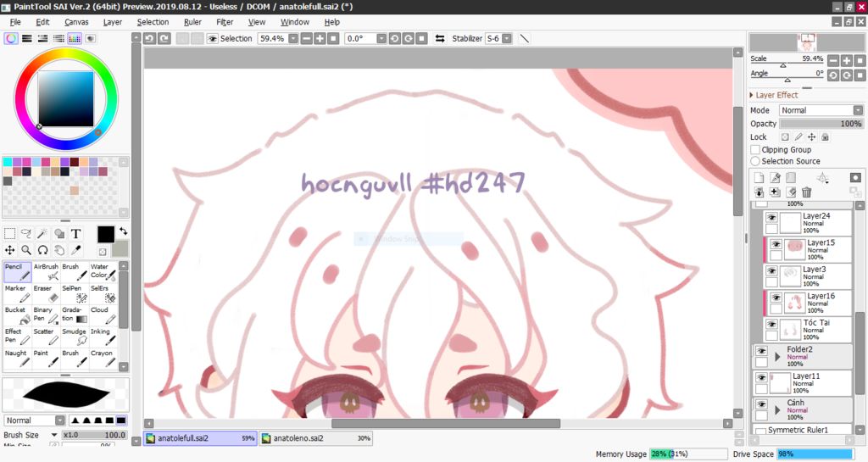
Task: Select the Eyedropper color picker tool
Action: (75, 250)
